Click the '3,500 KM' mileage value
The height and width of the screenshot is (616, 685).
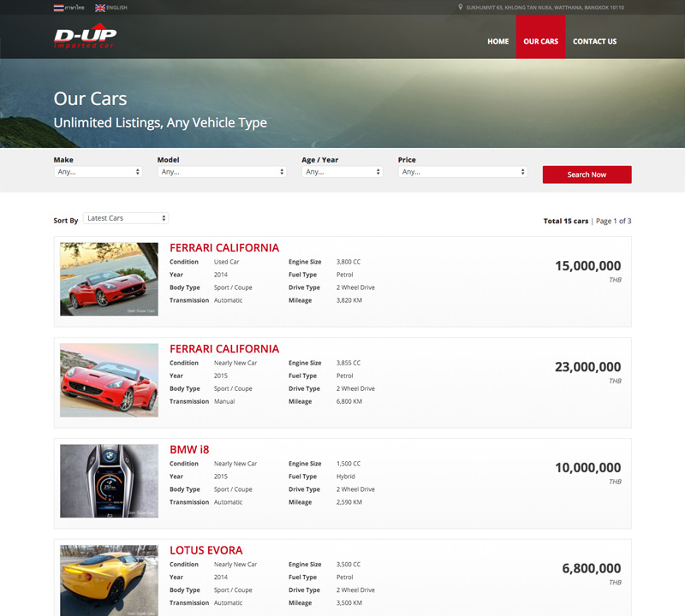click(349, 603)
